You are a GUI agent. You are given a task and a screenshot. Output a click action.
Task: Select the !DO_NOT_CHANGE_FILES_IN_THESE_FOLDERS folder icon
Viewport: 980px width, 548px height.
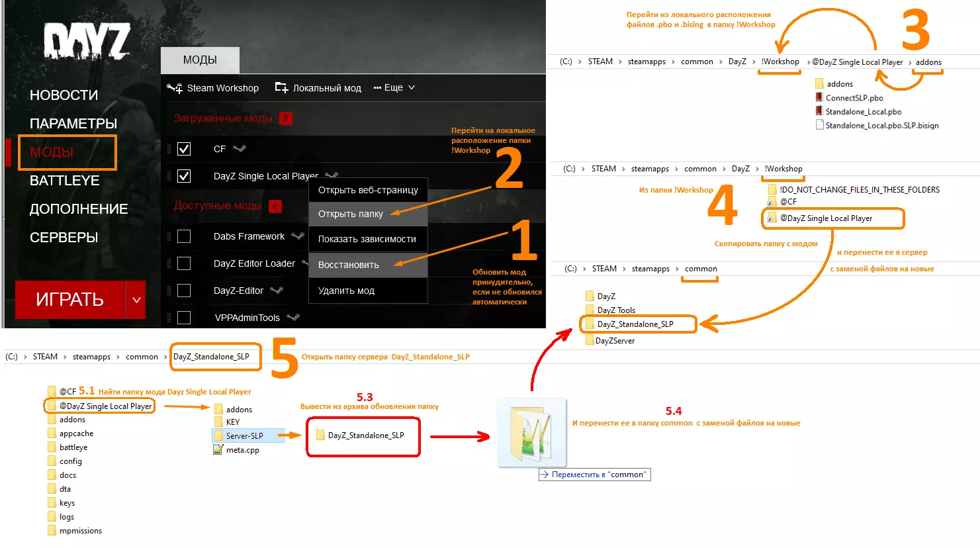[772, 189]
